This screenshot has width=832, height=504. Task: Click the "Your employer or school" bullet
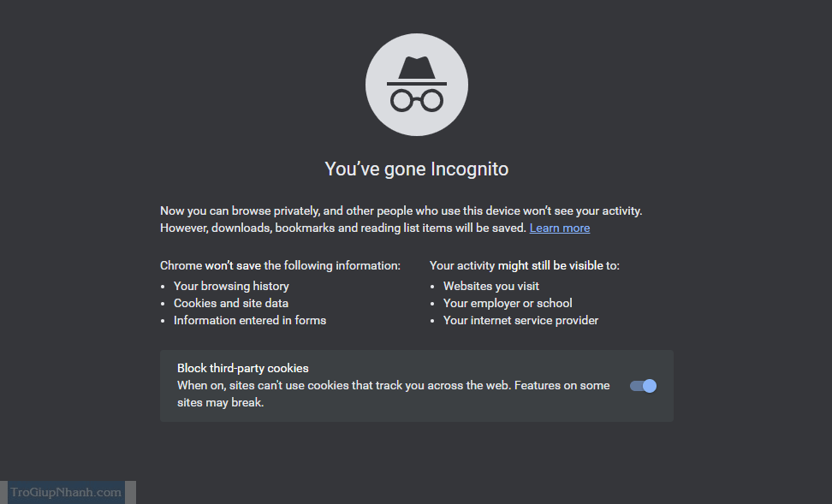tap(508, 303)
